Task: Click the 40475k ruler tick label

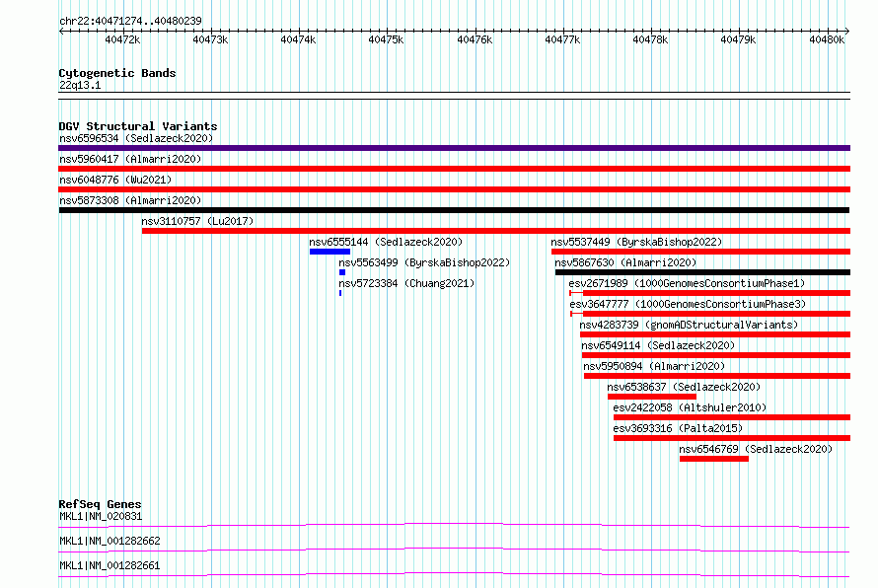Action: (x=387, y=39)
